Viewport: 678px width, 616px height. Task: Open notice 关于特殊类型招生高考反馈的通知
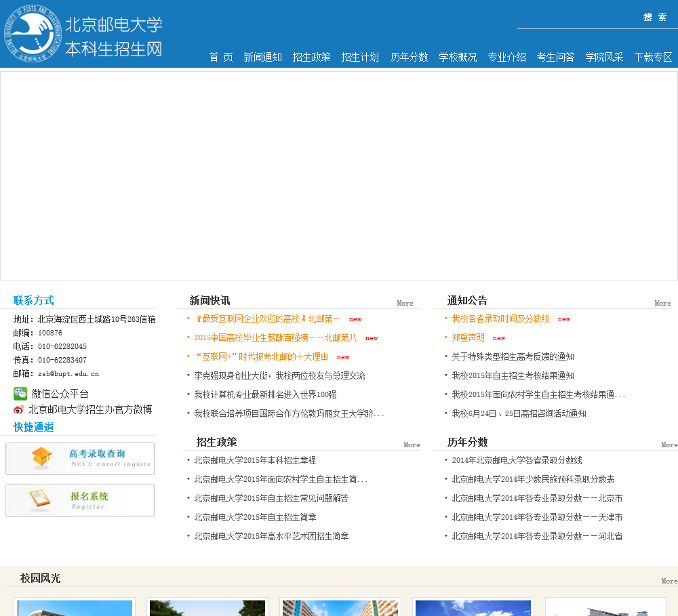coord(513,356)
